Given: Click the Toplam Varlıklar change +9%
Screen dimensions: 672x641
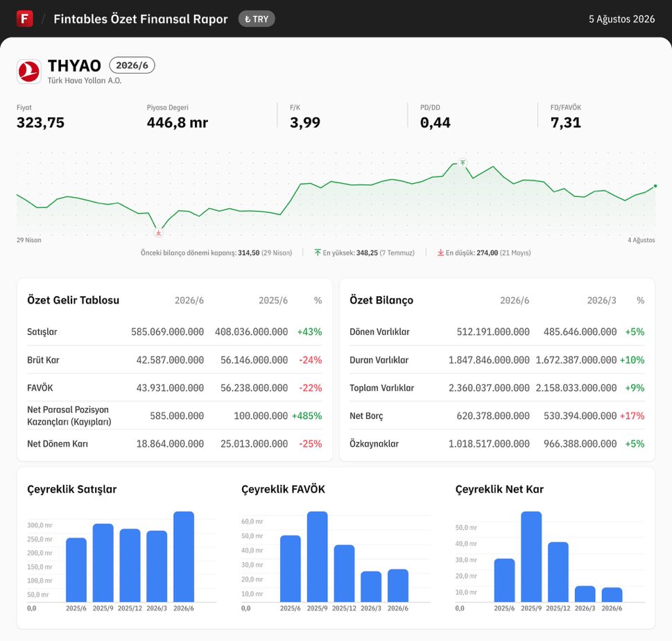Looking at the screenshot, I should pyautogui.click(x=635, y=388).
